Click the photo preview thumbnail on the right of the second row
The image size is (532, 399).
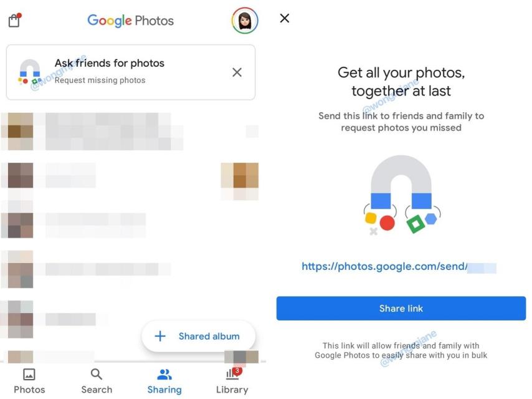[240, 175]
